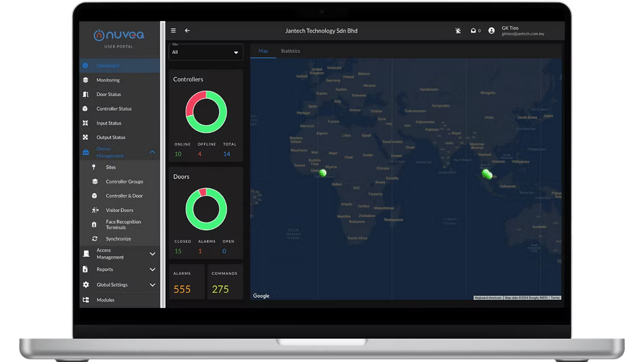The height and width of the screenshot is (362, 644).
Task: Click the Alarms count 555 tile
Action: coord(186,283)
